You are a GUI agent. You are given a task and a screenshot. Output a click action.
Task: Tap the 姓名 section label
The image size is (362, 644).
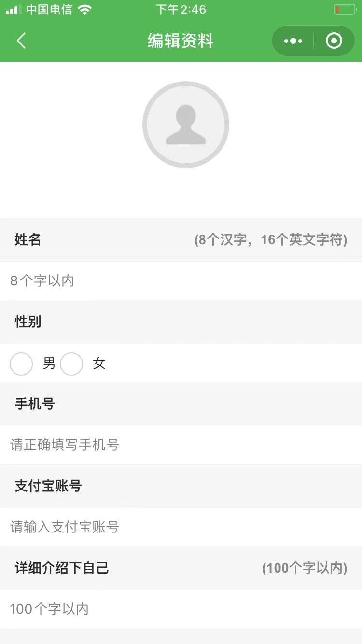(28, 239)
